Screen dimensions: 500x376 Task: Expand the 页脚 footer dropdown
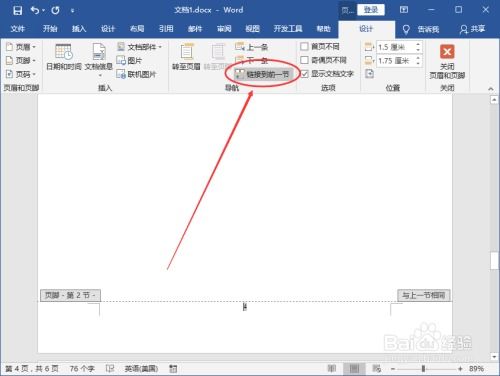pos(21,60)
